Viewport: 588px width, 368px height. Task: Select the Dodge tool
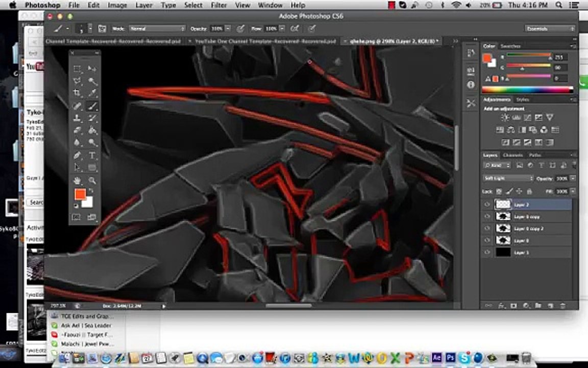(x=92, y=142)
